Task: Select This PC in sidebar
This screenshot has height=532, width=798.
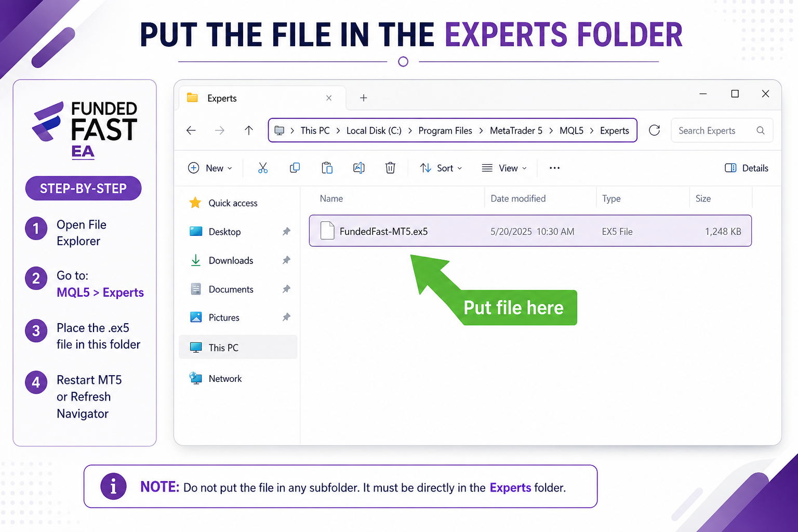Action: [x=238, y=347]
